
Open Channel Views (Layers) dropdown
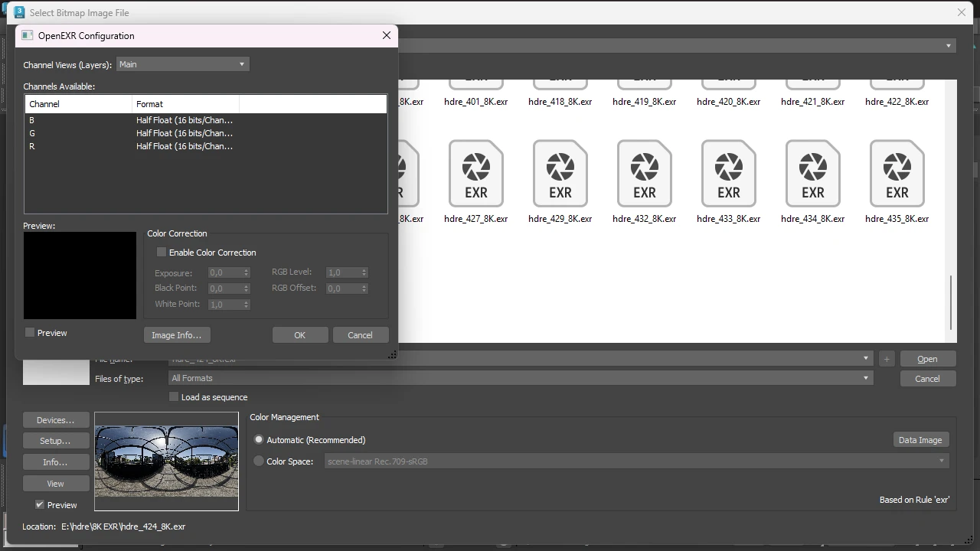pyautogui.click(x=183, y=64)
